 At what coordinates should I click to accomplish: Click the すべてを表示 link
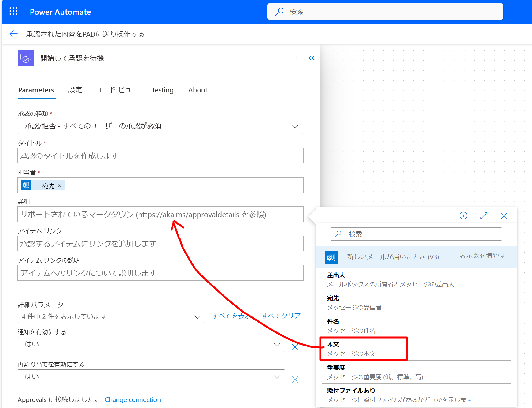[231, 316]
